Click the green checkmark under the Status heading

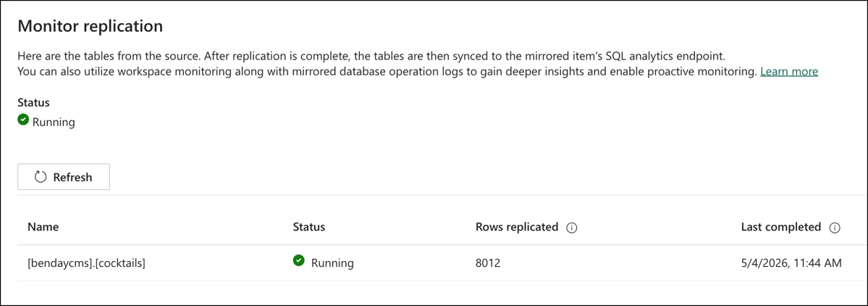tap(23, 119)
